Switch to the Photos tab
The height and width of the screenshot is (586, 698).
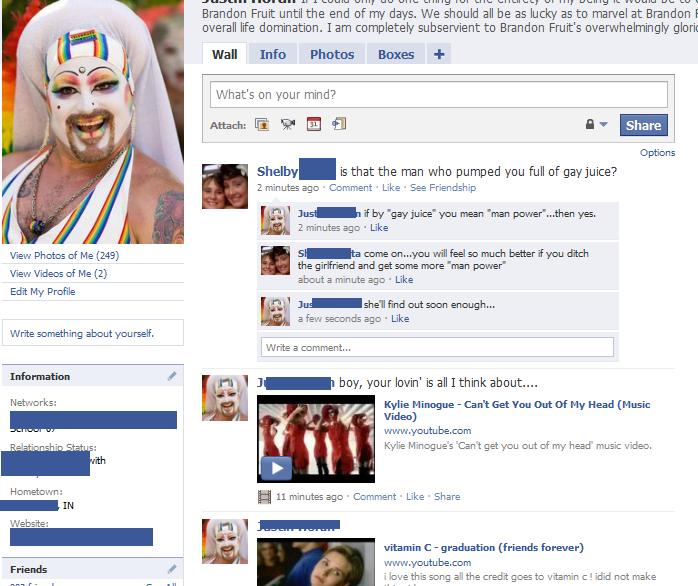[x=332, y=54]
